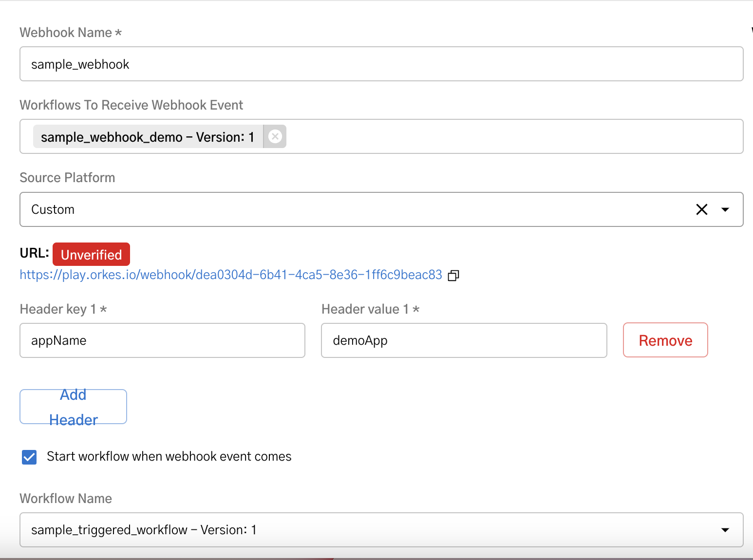Image resolution: width=753 pixels, height=560 pixels.
Task: Remove the sample_webhook_demo workflow chip
Action: pos(275,136)
